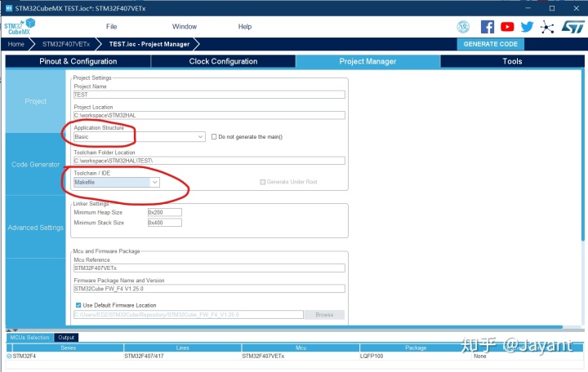
Task: Click the ST community network icon
Action: pos(547,27)
